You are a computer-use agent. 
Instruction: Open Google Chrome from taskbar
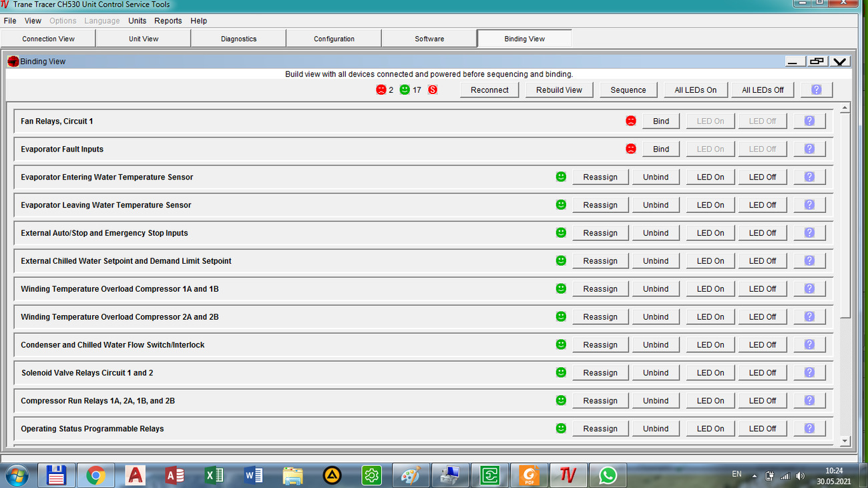95,475
